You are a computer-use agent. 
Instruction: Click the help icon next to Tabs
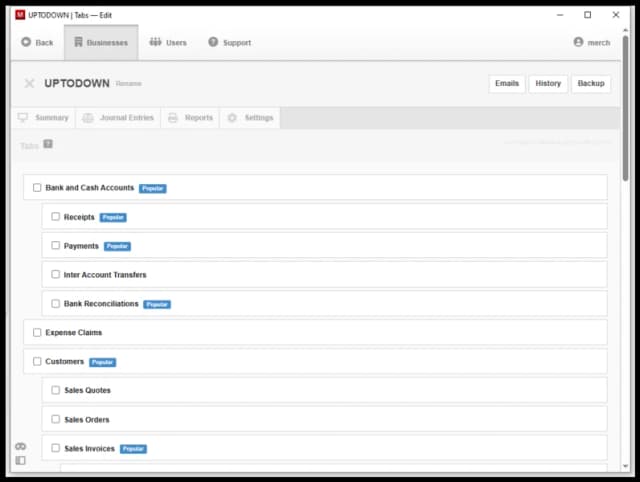[48, 144]
